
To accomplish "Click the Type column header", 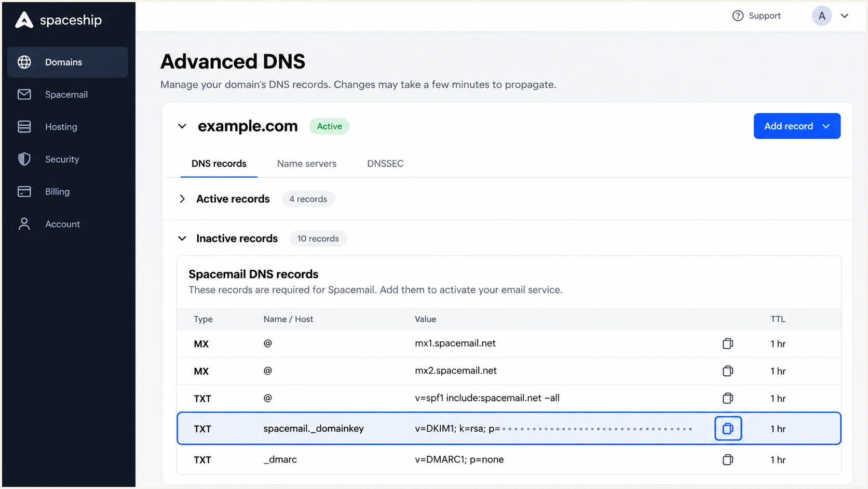I will [x=203, y=319].
